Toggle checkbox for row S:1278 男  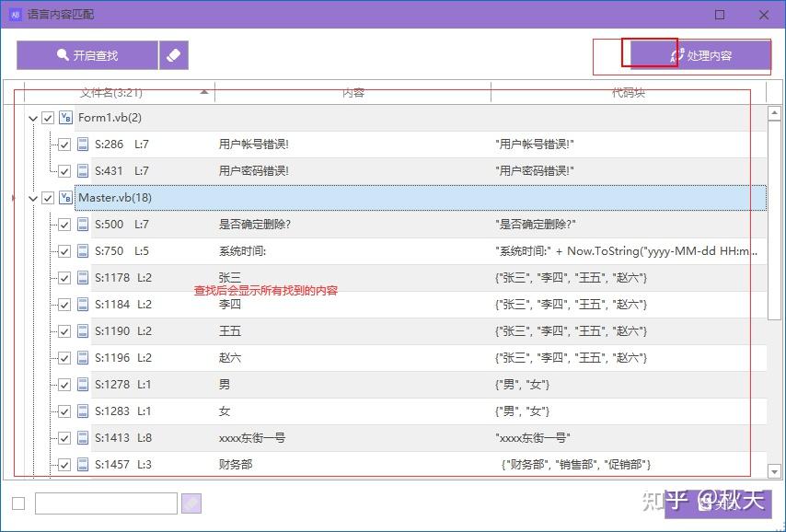(64, 385)
